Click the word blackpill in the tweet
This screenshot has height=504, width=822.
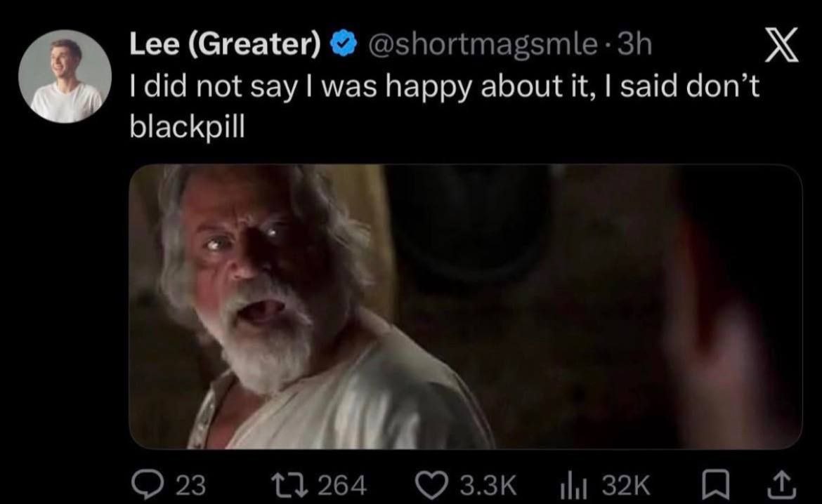pos(187,127)
